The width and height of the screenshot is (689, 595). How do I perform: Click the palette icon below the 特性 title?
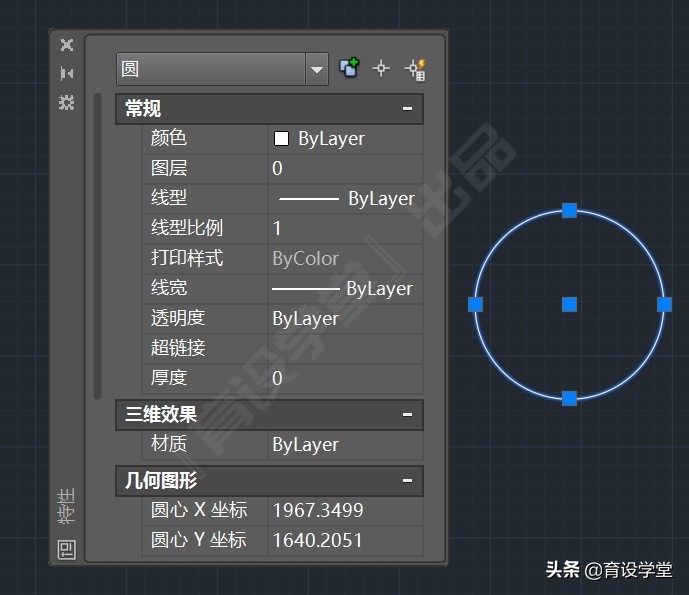pos(67,549)
